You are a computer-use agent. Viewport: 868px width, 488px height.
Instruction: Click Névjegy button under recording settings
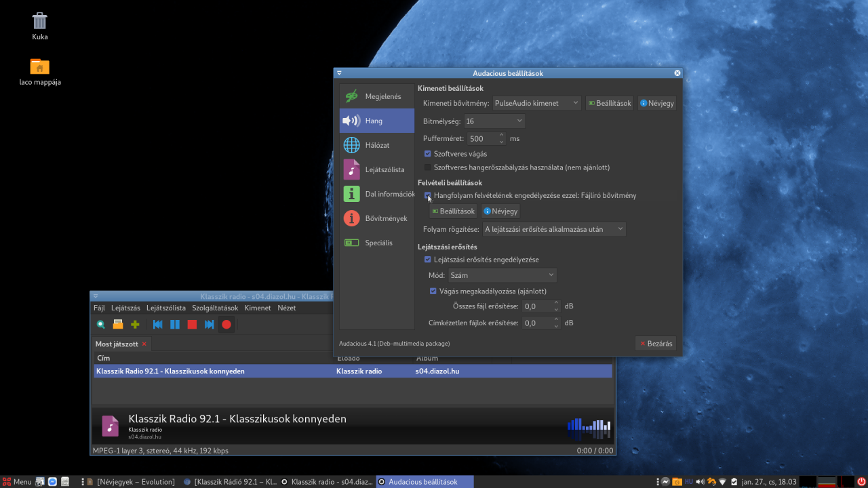pos(500,211)
